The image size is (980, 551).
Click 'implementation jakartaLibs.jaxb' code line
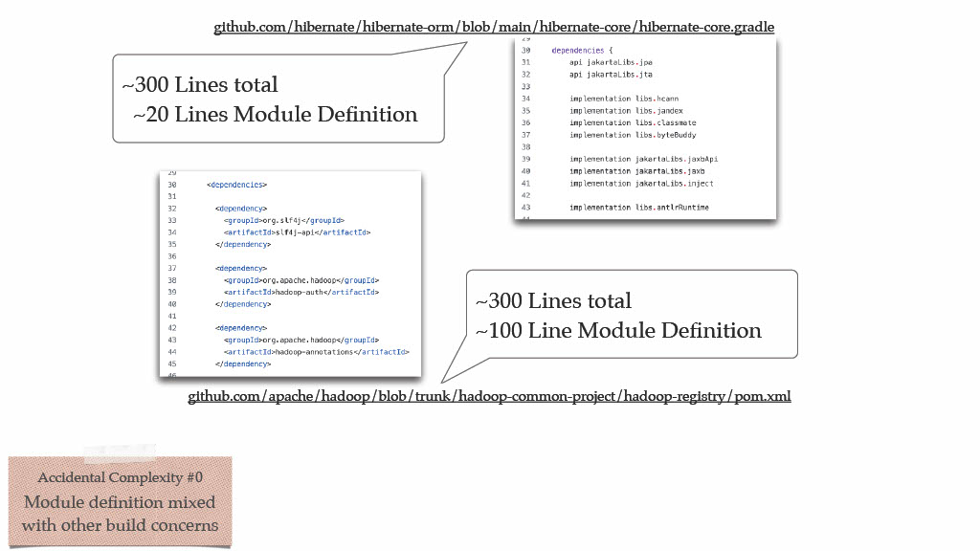636,171
